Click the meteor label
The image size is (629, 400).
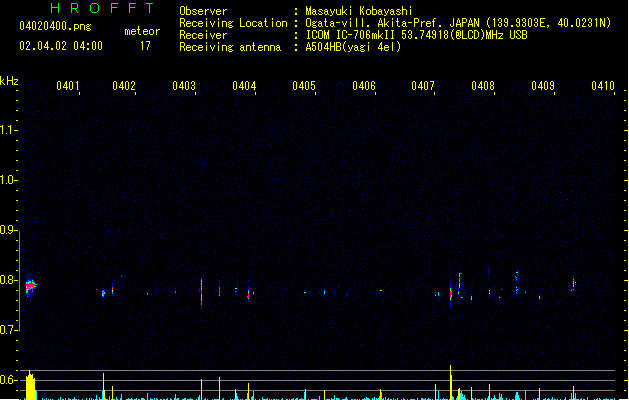pos(142,31)
